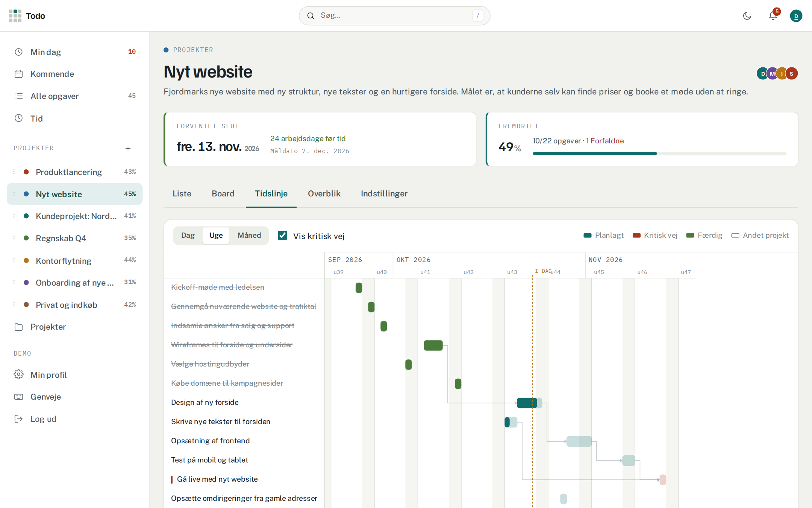812x508 pixels.
Task: Open Onboarding af nye project
Action: coord(75,283)
